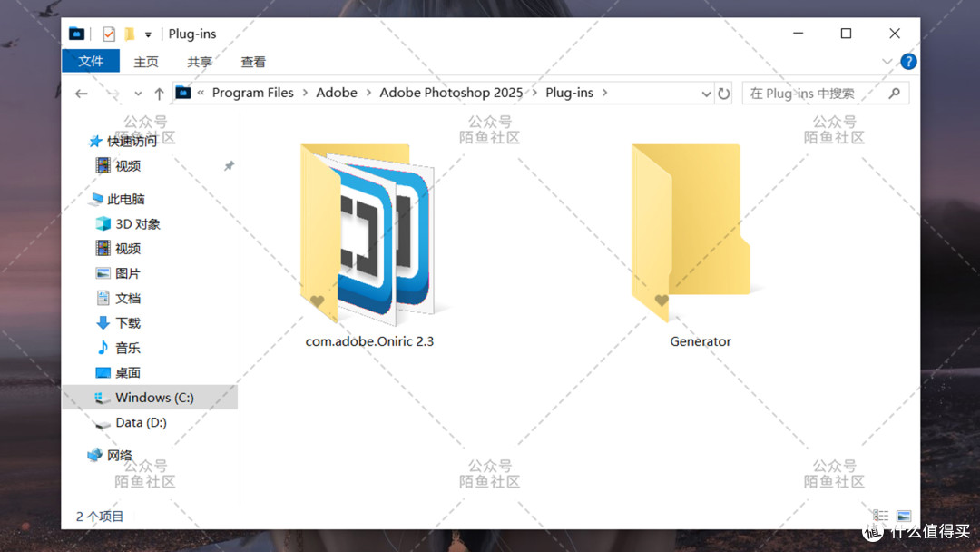980x552 pixels.
Task: Switch to the 查看 ribbon tab
Action: tap(253, 62)
